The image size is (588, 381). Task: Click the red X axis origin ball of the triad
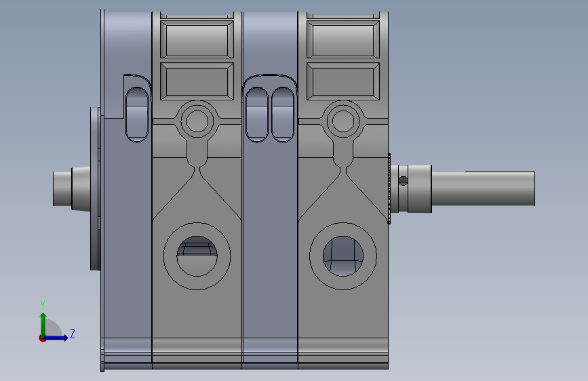pyautogui.click(x=42, y=338)
